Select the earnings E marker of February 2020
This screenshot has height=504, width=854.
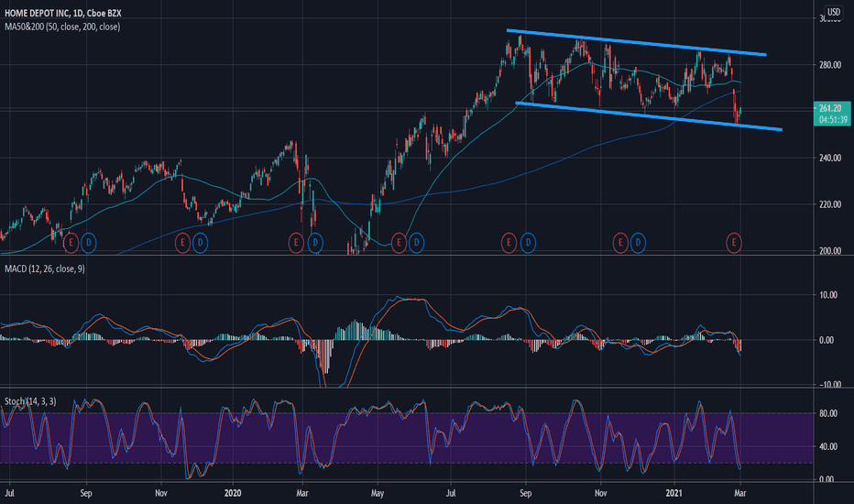[296, 243]
